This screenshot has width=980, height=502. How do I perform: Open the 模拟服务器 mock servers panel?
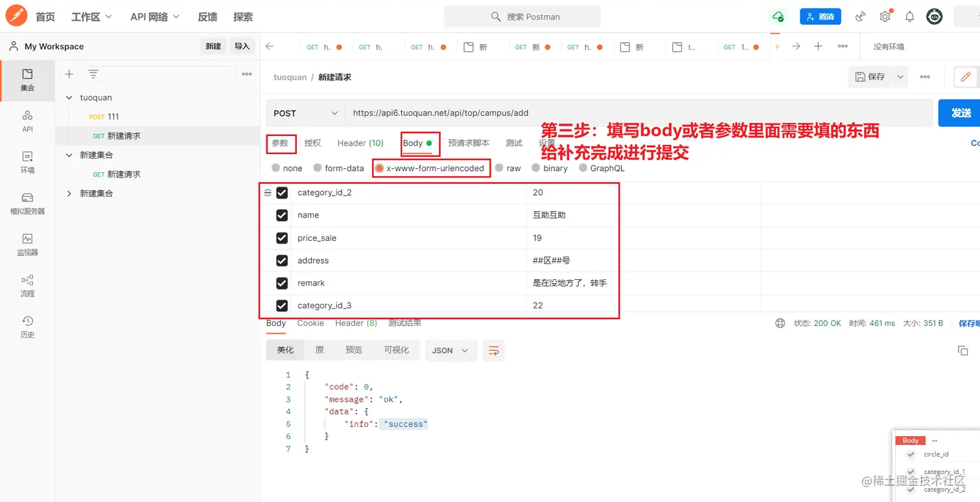[27, 203]
